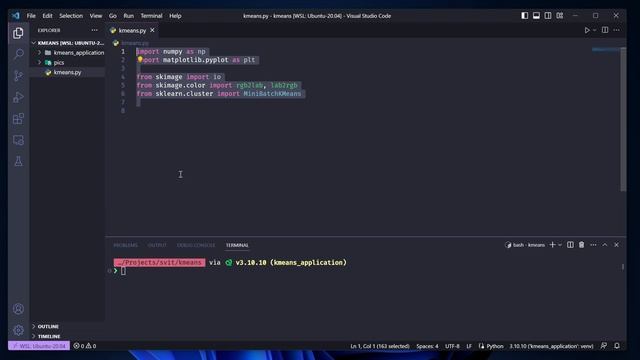
Task: Toggle bottom panel visibility
Action: click(536, 16)
